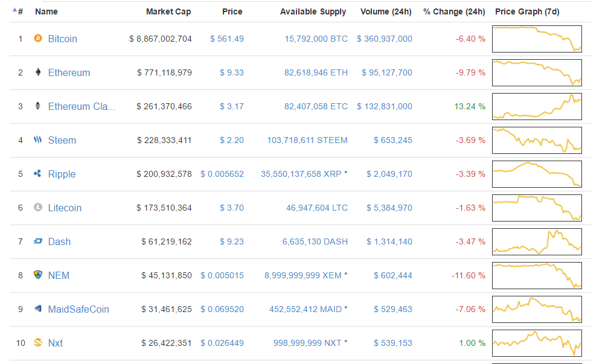Select Ethereum Classic change 13.24 %

[x=470, y=106]
